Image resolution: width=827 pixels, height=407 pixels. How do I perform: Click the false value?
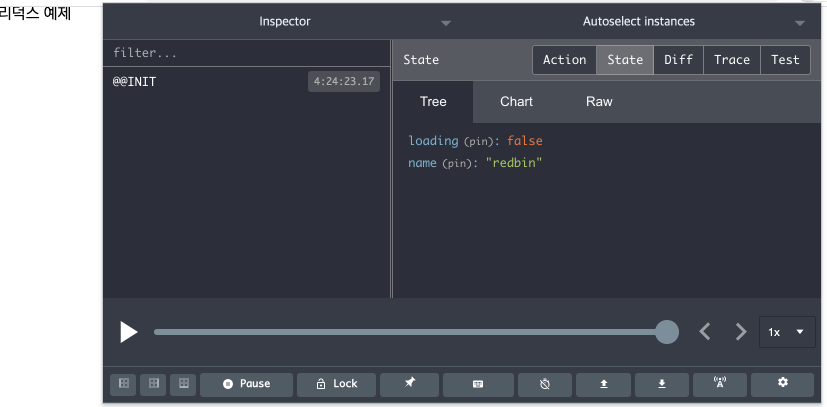(x=525, y=141)
